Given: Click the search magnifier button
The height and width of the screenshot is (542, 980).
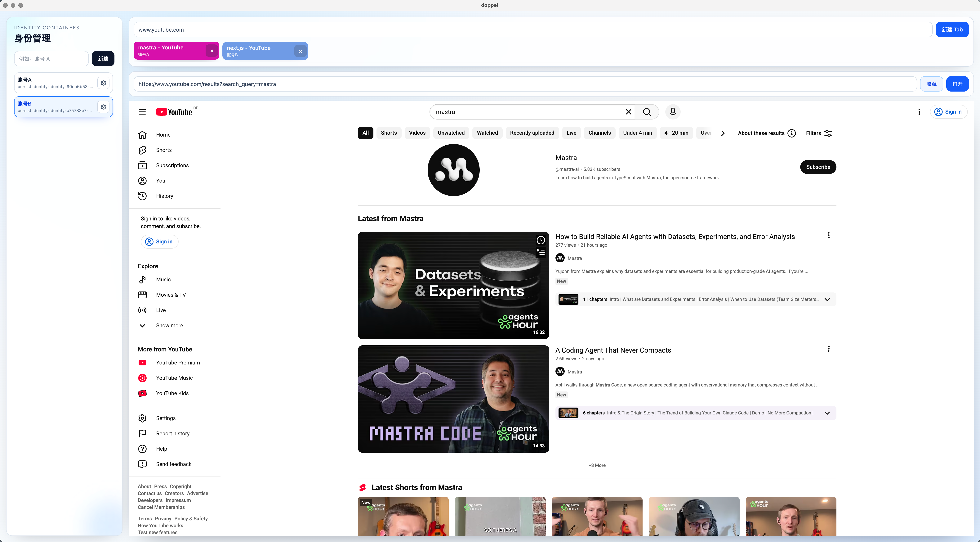Looking at the screenshot, I should (647, 112).
